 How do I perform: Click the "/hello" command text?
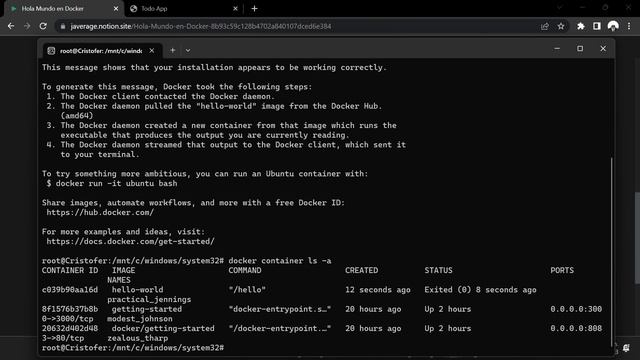point(247,290)
